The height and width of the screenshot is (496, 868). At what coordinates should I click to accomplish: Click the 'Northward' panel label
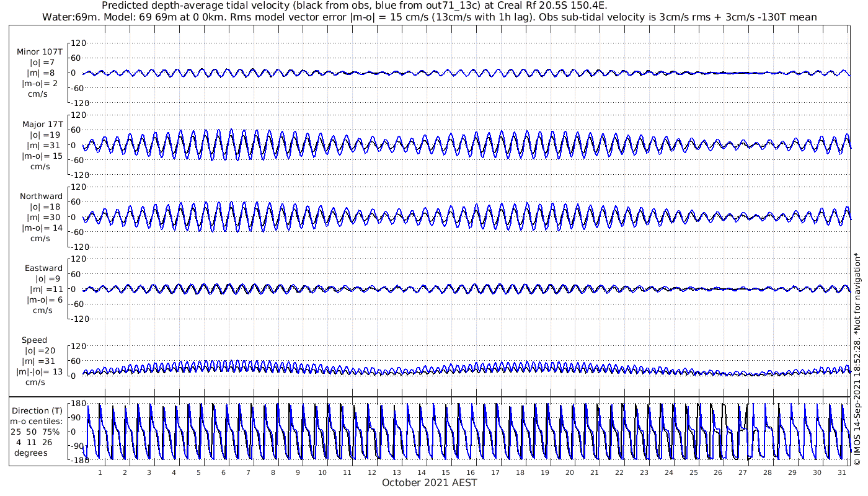click(41, 196)
